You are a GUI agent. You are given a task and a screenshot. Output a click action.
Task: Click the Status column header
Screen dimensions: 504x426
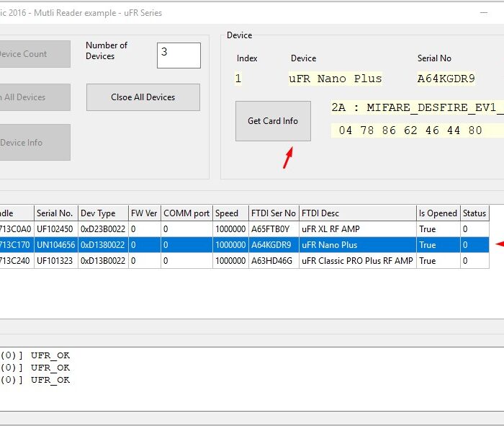(474, 213)
